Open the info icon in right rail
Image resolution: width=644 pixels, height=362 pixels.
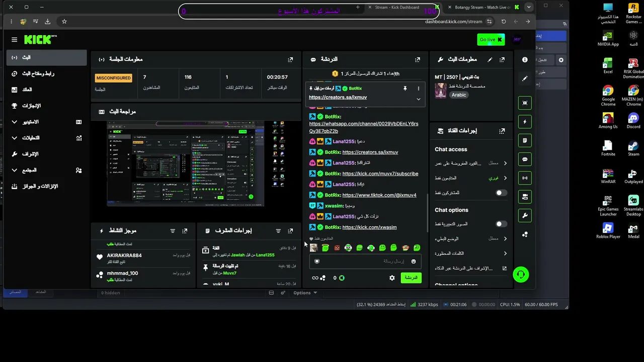[x=525, y=59]
